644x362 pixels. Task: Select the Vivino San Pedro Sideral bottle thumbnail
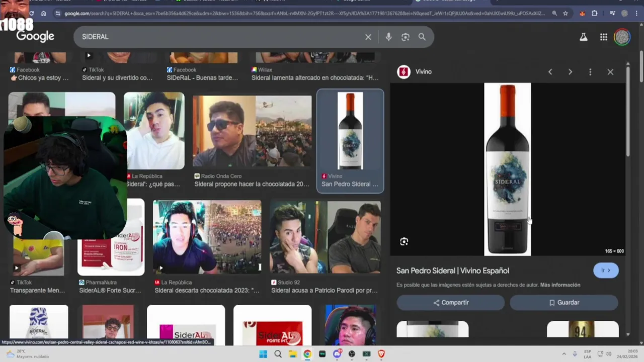pos(350,131)
